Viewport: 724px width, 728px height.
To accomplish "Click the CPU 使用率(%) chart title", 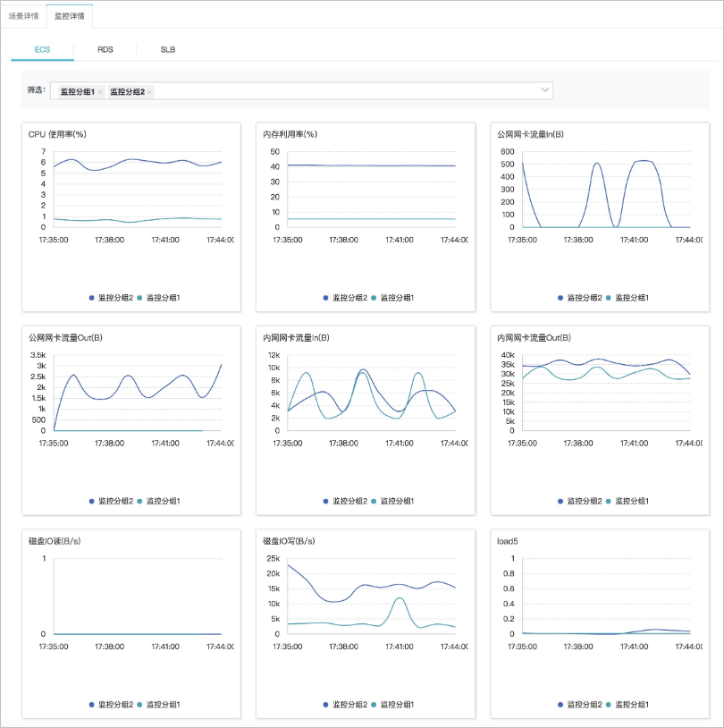I will coord(57,134).
